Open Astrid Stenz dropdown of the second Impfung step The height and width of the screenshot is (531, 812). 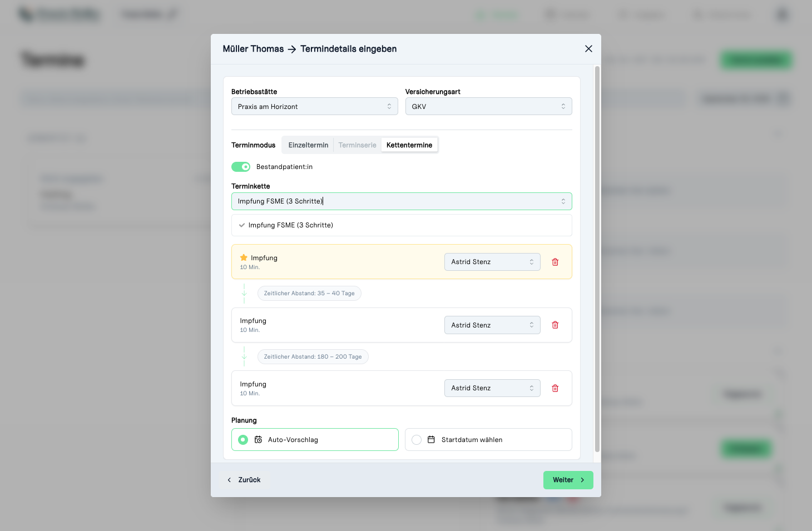(492, 325)
